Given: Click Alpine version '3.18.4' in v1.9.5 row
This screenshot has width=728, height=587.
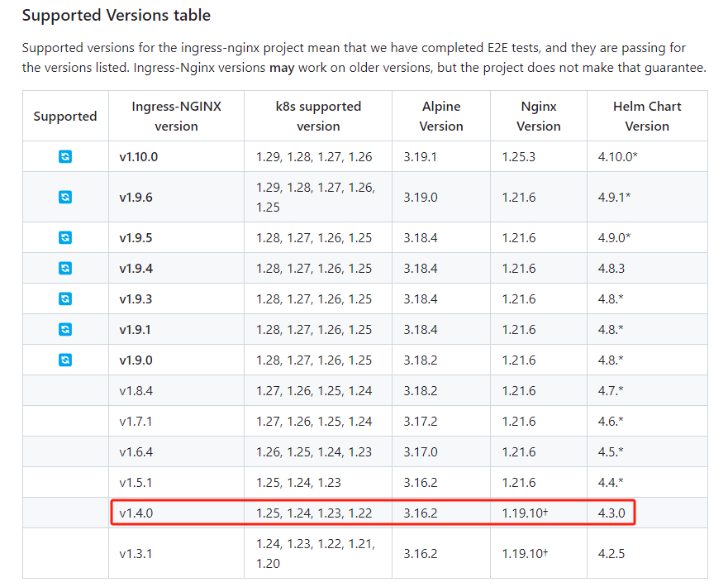Looking at the screenshot, I should point(420,238).
